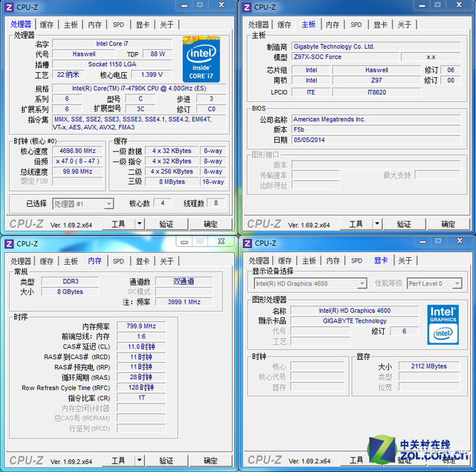Select 内存 tab in mainboard window
The image size is (476, 472).
click(332, 25)
